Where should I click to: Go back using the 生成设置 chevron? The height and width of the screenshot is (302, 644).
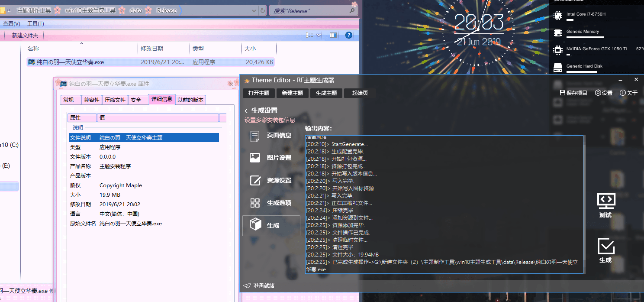click(246, 111)
